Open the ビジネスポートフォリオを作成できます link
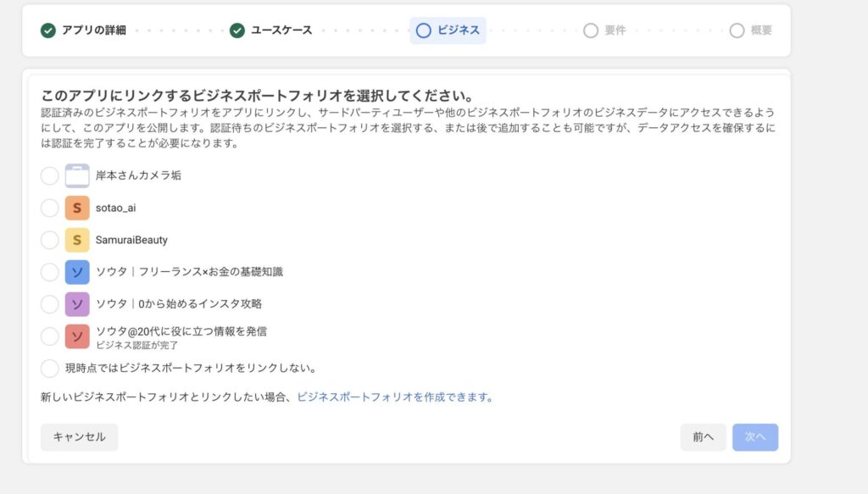 click(x=394, y=397)
